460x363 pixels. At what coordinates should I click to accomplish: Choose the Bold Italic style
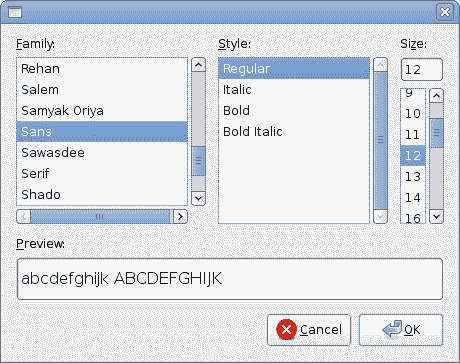point(294,132)
